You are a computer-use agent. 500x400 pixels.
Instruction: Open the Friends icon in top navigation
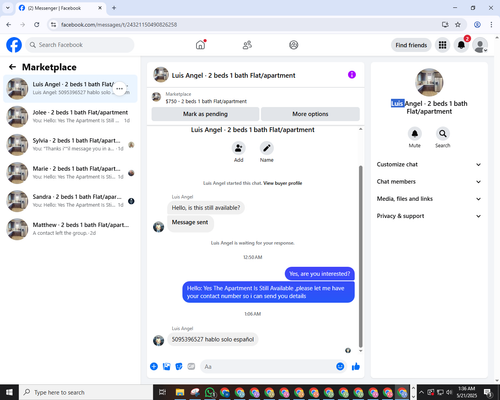(247, 45)
